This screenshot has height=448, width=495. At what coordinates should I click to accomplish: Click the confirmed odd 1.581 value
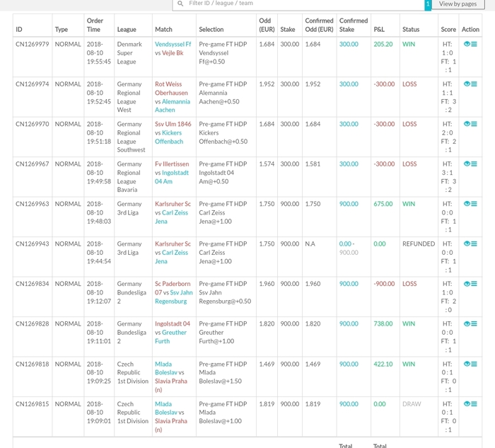point(313,164)
